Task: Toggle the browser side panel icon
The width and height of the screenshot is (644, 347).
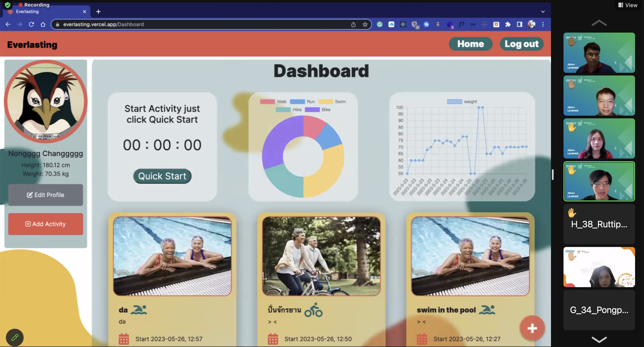Action: coord(519,24)
